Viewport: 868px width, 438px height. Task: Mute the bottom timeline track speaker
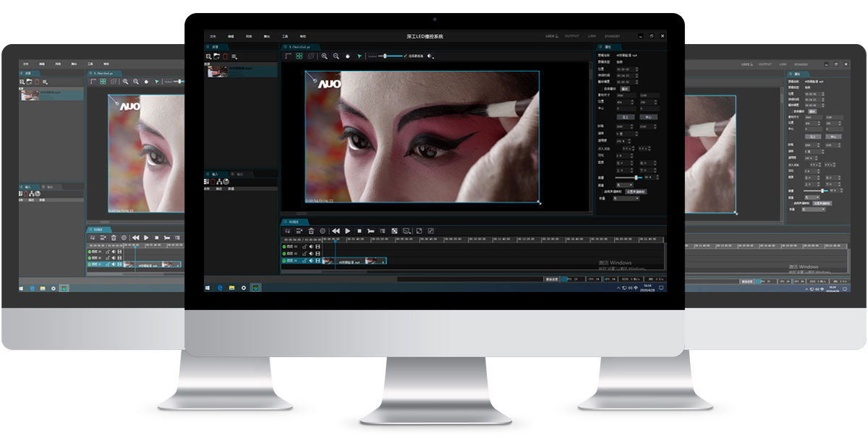311,261
